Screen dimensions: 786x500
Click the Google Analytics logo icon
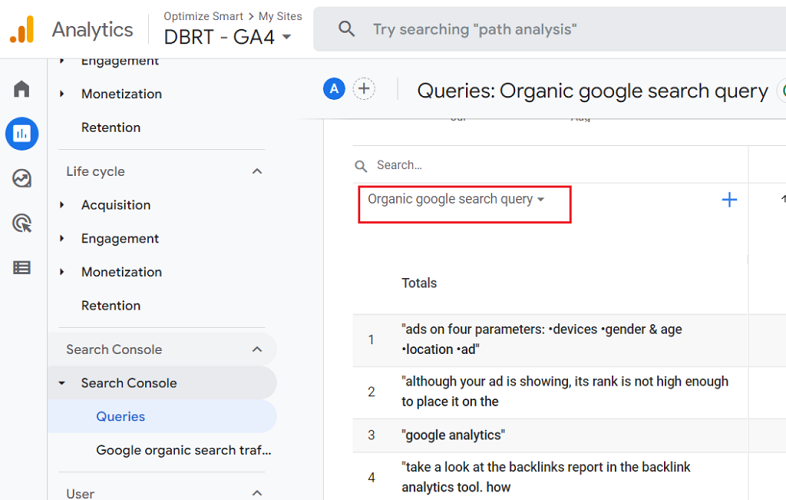(x=22, y=30)
